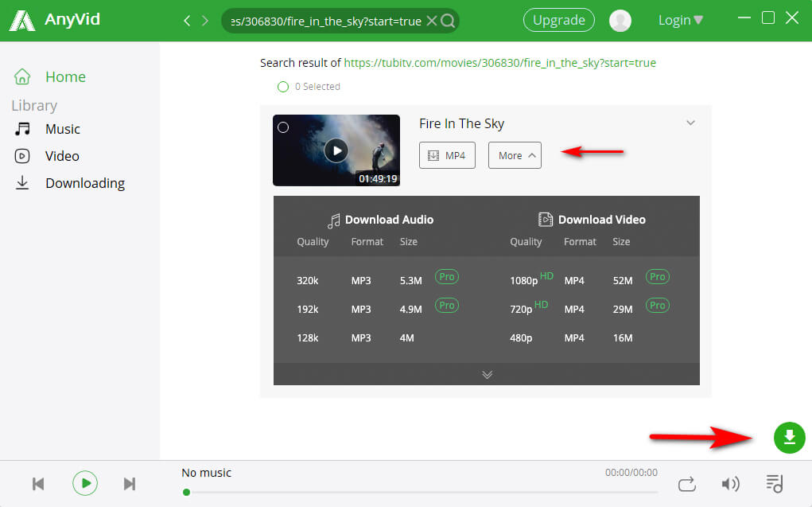Skip to the next track

(x=130, y=484)
